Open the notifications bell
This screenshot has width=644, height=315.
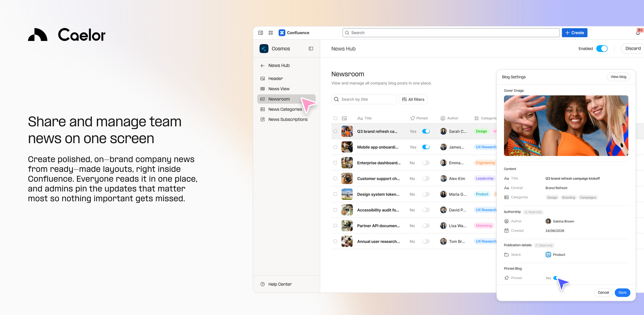pyautogui.click(x=638, y=33)
